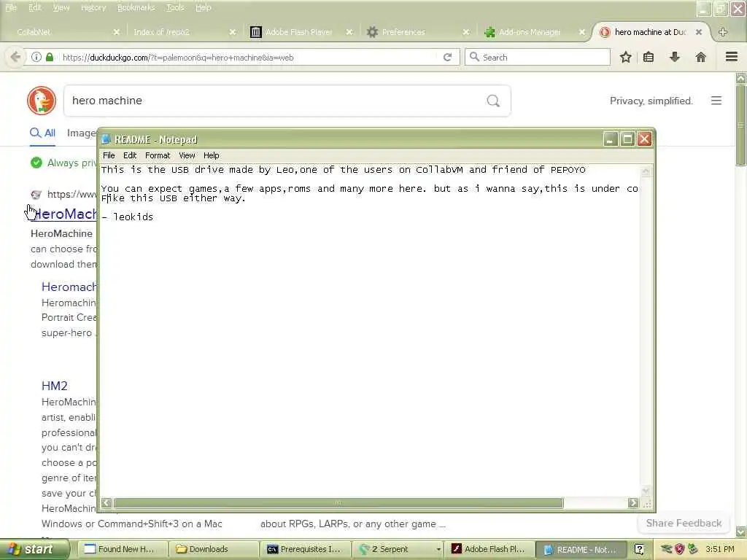Click the Privacy, simplified text

(651, 101)
